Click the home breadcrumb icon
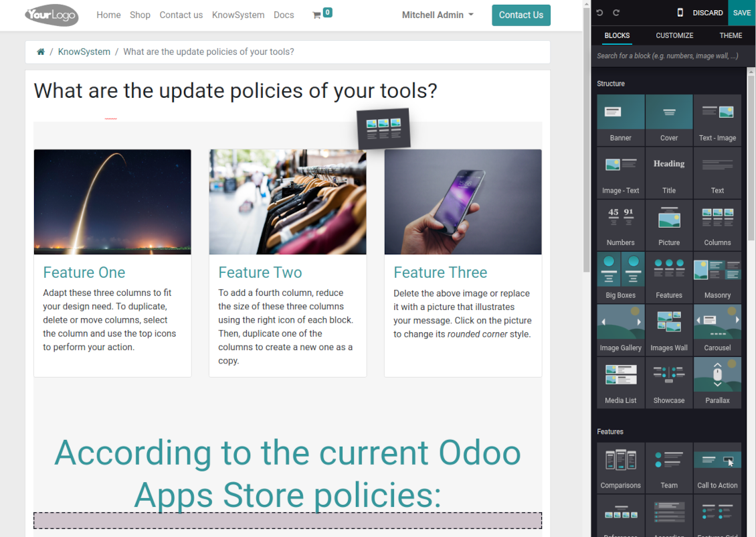This screenshot has width=756, height=537. coord(41,52)
